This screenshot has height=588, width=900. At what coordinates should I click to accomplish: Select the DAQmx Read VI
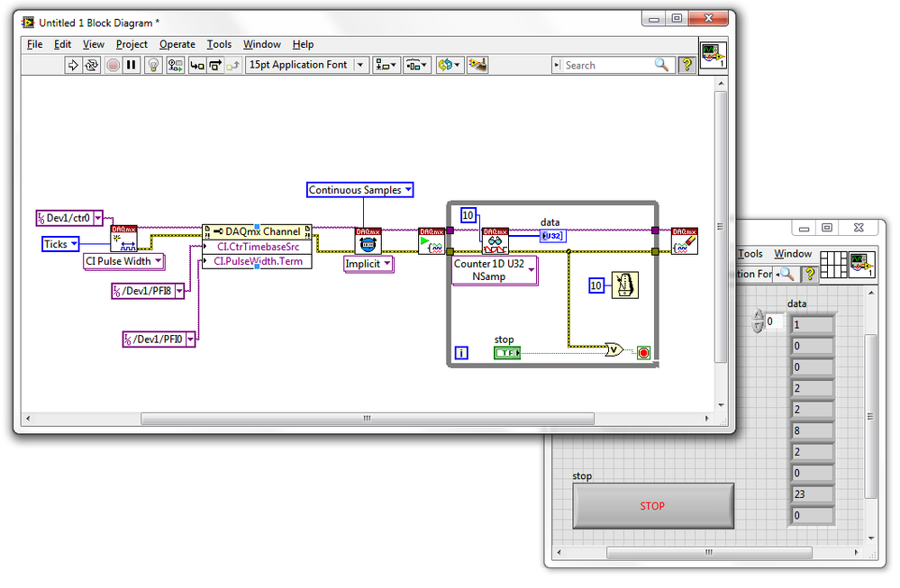(495, 241)
